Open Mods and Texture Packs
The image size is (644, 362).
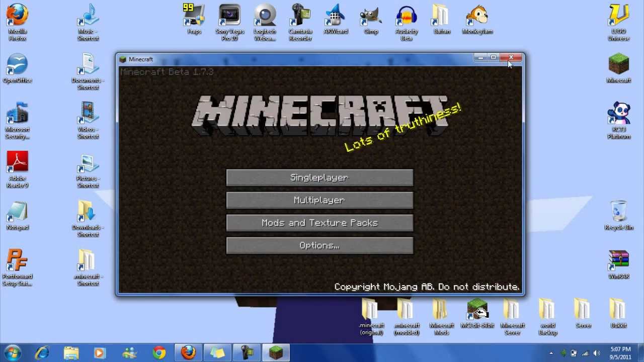click(319, 223)
